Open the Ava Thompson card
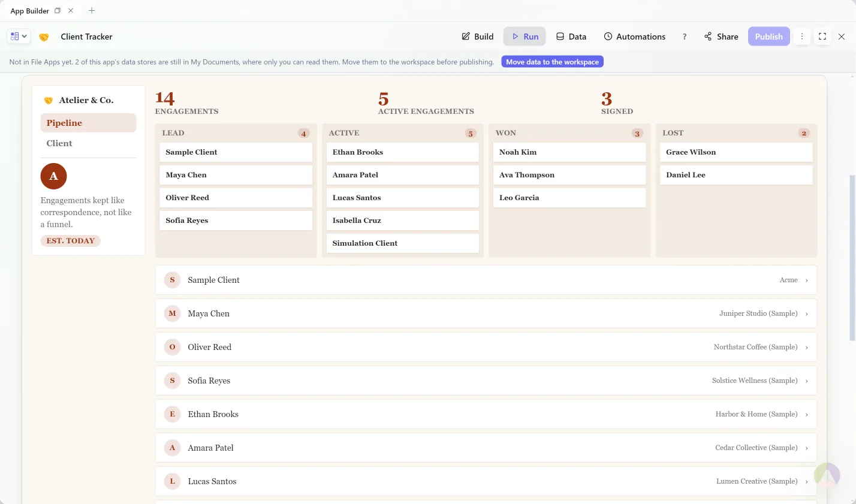This screenshot has width=856, height=504. [x=569, y=175]
